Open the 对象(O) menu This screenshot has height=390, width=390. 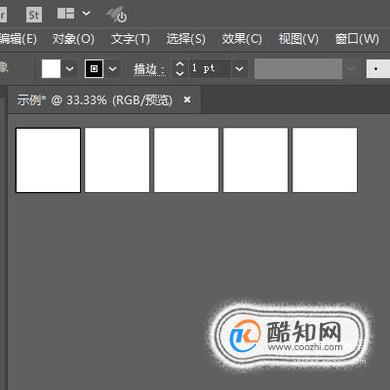pos(73,39)
